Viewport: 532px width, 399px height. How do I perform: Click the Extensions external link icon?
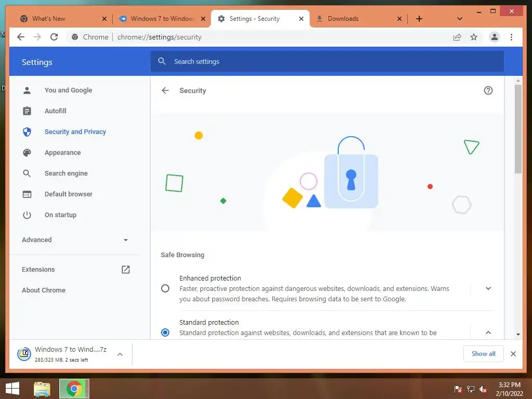(x=126, y=270)
